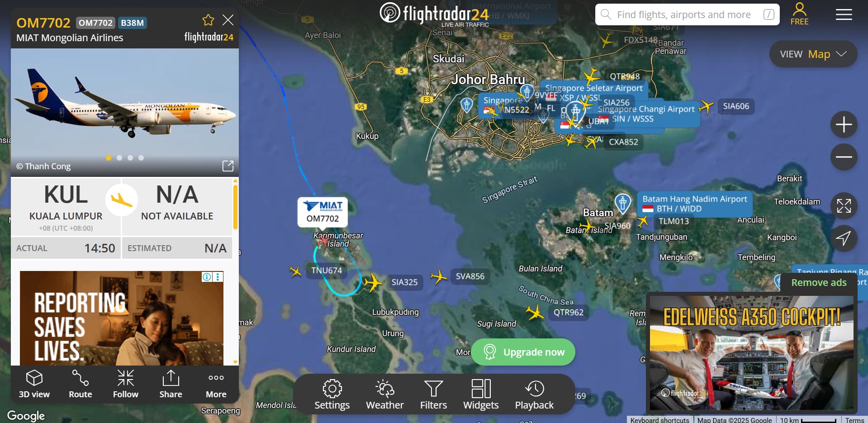
Task: Center map on my location arrow
Action: tap(844, 238)
